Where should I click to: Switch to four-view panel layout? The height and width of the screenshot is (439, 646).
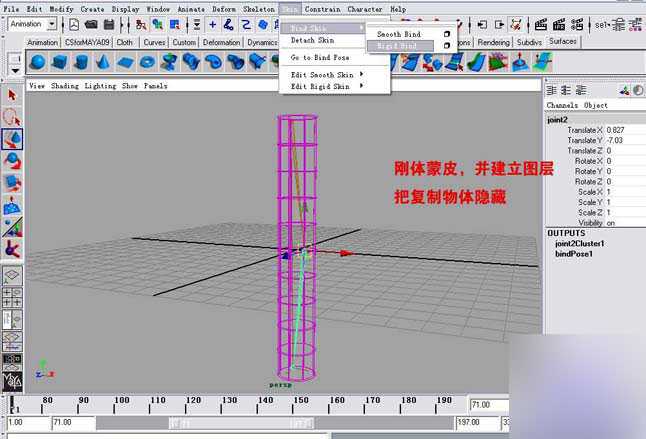click(12, 297)
